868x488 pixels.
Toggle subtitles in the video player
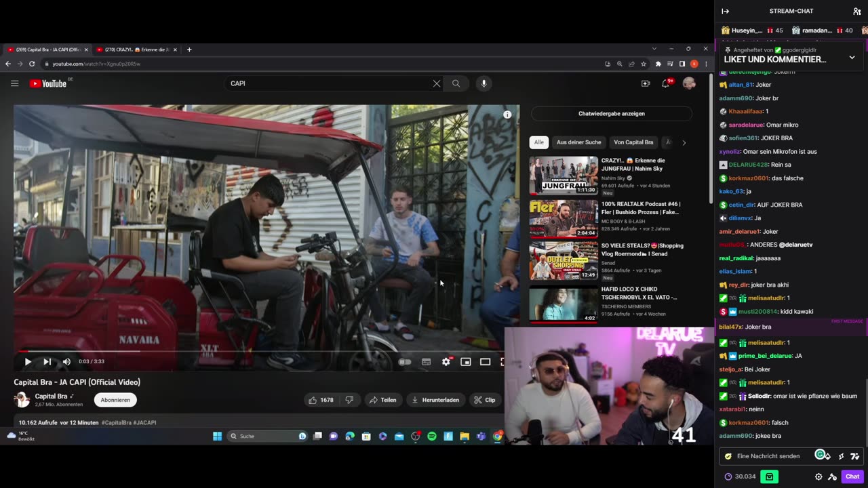coord(426,362)
